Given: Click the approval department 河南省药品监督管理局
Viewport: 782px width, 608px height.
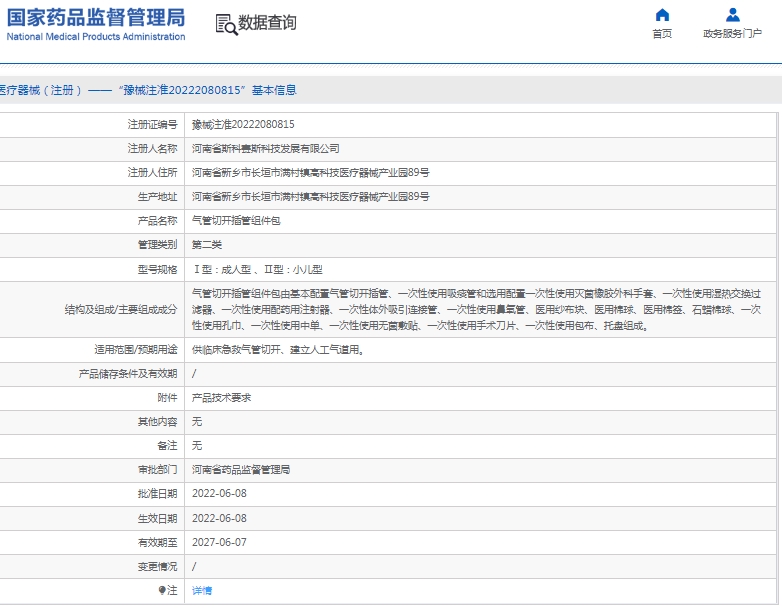Looking at the screenshot, I should point(241,469).
